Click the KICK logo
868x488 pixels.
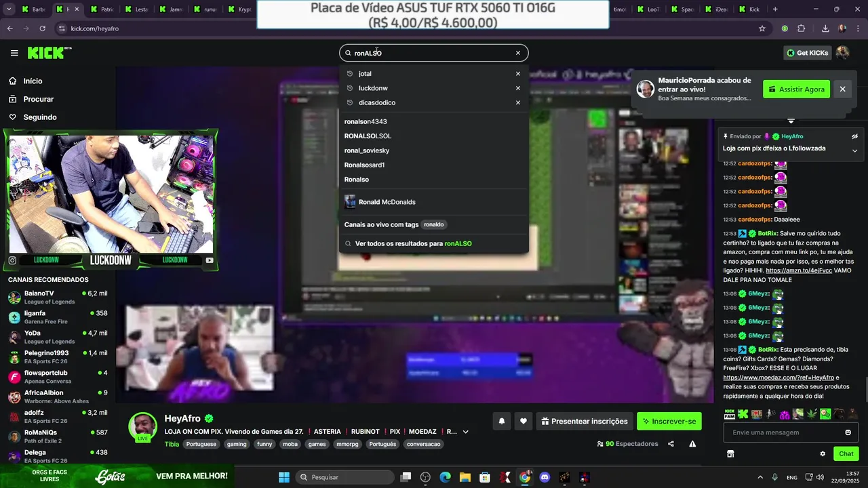50,53
